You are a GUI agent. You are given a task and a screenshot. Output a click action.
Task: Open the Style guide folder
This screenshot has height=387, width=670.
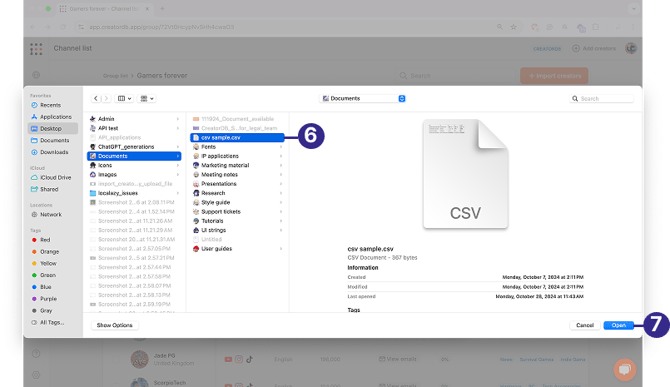pyautogui.click(x=237, y=202)
